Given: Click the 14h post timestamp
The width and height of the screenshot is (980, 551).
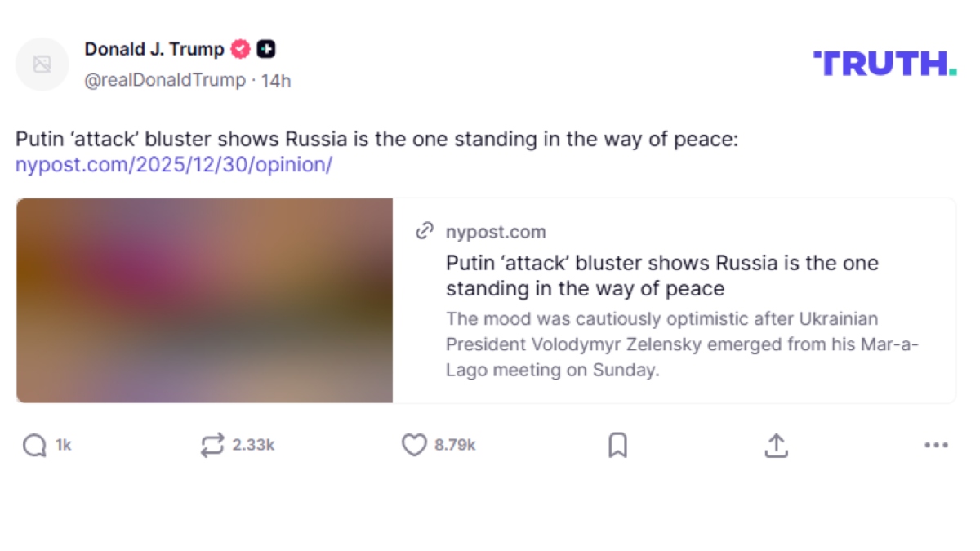Looking at the screenshot, I should click(x=276, y=80).
